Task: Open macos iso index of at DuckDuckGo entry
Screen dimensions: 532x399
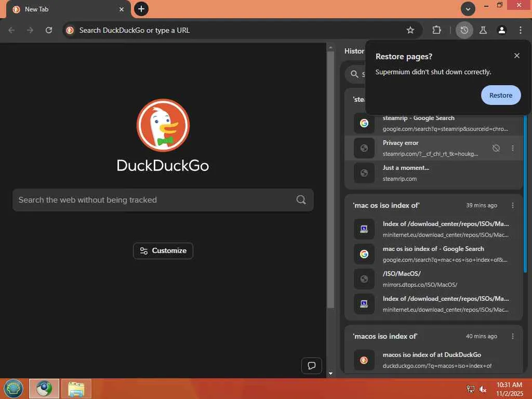Action: [434, 360]
